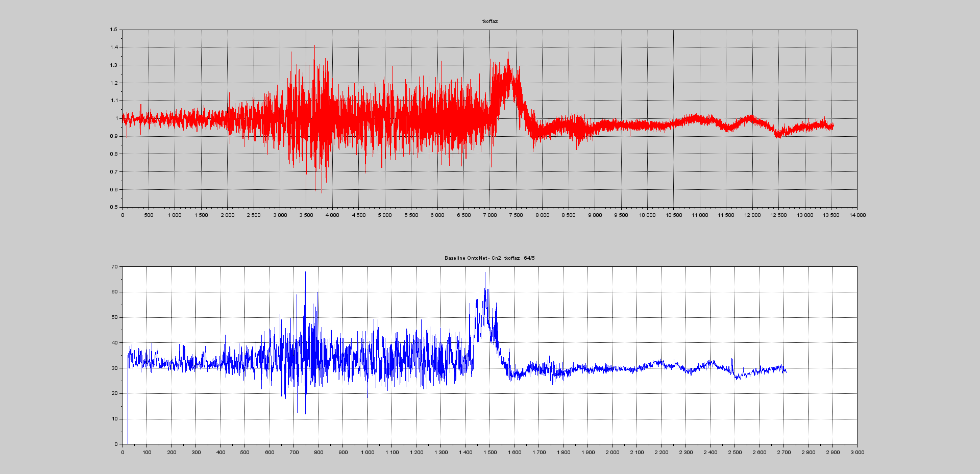980x474 pixels.
Task: Click the 12 500 x-axis tick label
Action: [778, 215]
